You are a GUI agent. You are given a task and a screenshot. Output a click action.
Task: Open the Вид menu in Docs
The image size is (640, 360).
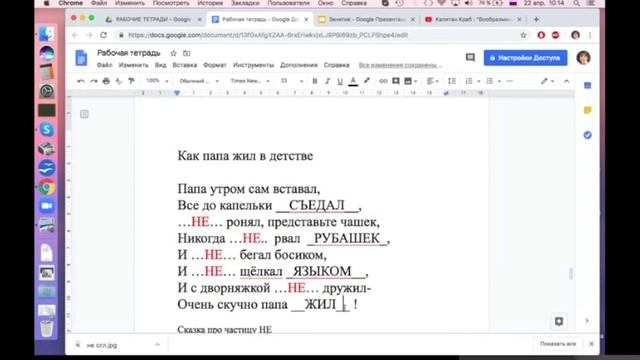coord(160,65)
